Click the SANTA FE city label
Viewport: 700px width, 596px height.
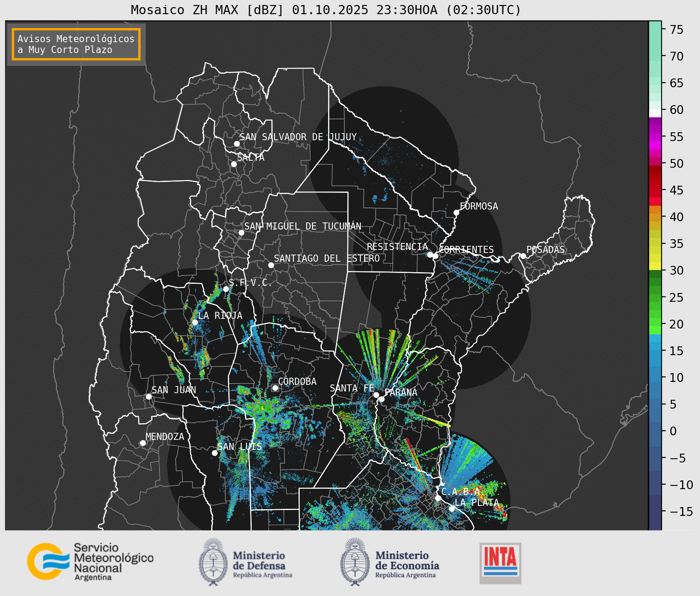point(352,388)
